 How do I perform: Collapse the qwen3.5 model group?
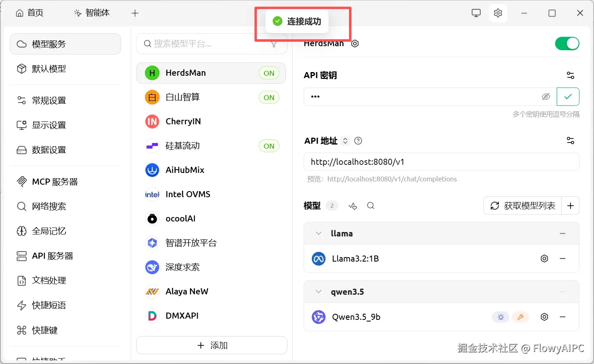point(319,292)
